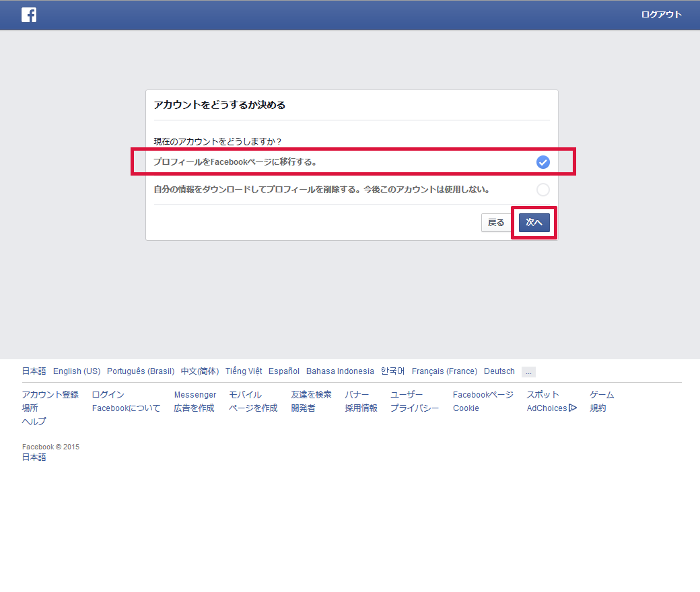
Task: Click the アカウントをどうするか決める heading
Action: pyautogui.click(x=219, y=105)
